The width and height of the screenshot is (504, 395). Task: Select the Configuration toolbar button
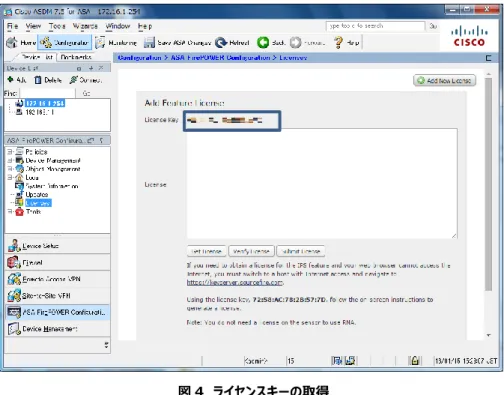tap(64, 42)
